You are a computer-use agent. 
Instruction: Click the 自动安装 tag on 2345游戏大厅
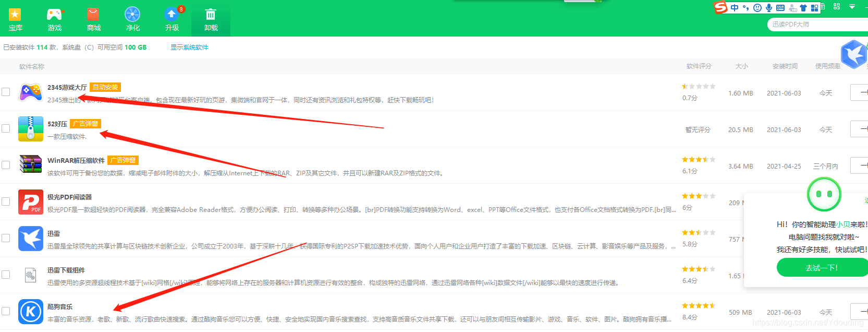click(x=105, y=87)
